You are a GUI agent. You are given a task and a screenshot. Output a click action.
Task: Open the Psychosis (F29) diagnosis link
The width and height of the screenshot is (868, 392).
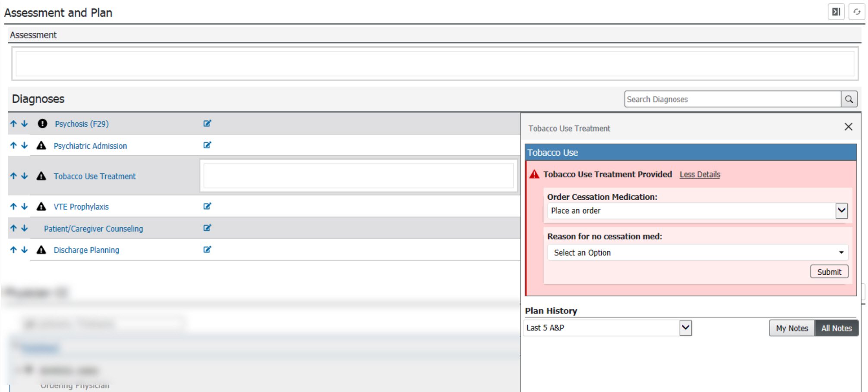(x=82, y=124)
